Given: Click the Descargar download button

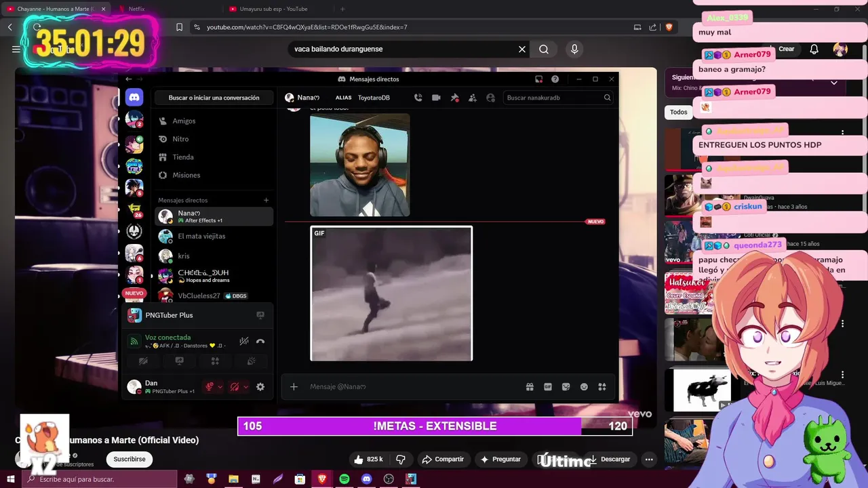Looking at the screenshot, I should (x=609, y=459).
